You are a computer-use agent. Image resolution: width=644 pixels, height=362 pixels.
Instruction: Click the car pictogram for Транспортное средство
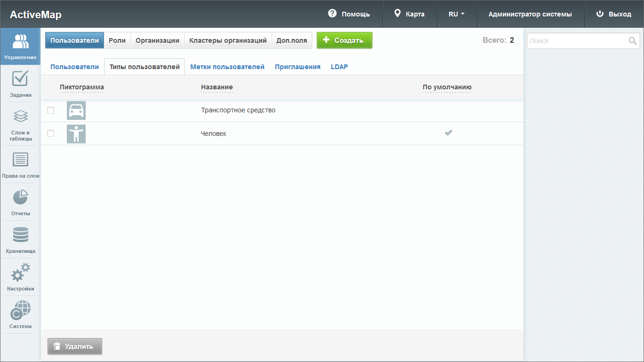pos(76,110)
